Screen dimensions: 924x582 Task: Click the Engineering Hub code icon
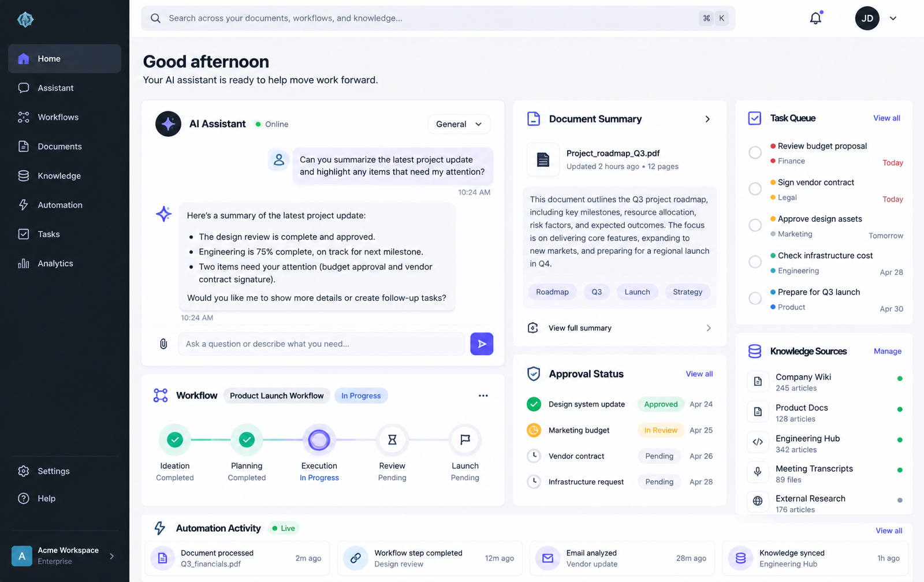758,442
